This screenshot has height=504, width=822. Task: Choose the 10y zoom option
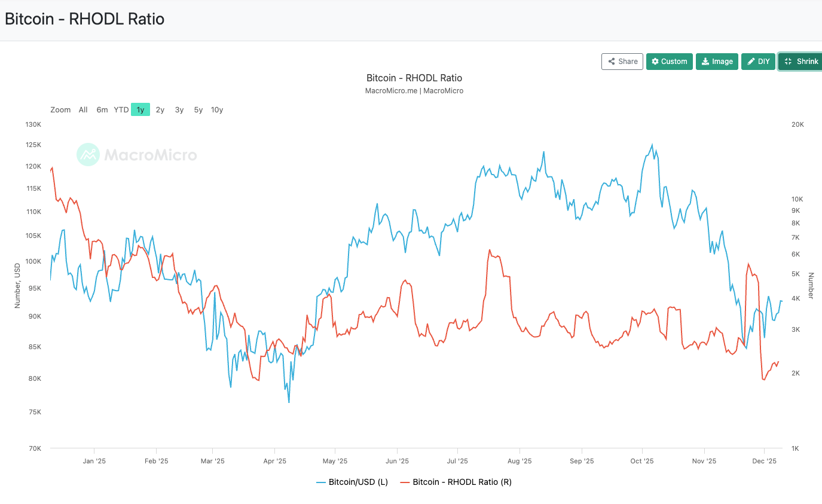click(x=217, y=110)
